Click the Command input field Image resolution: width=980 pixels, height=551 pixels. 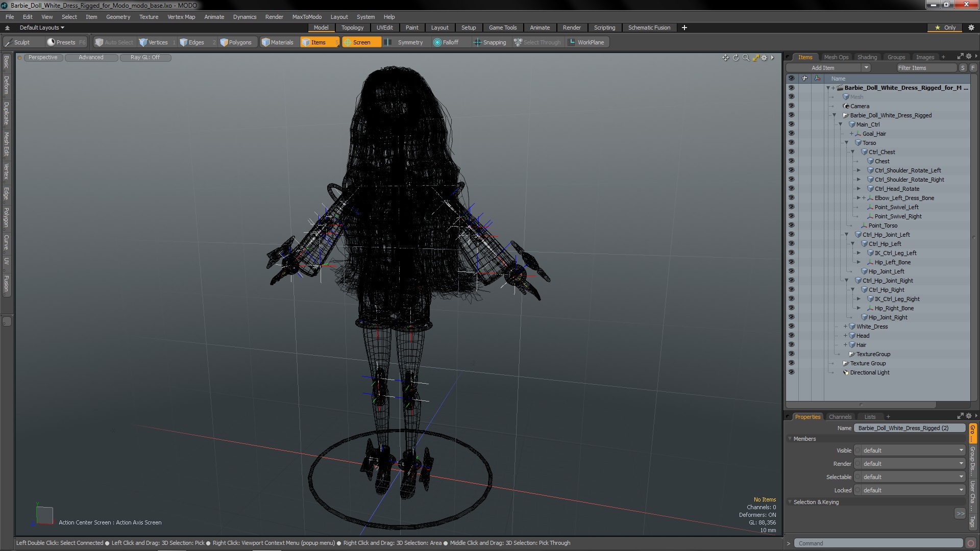coord(878,543)
